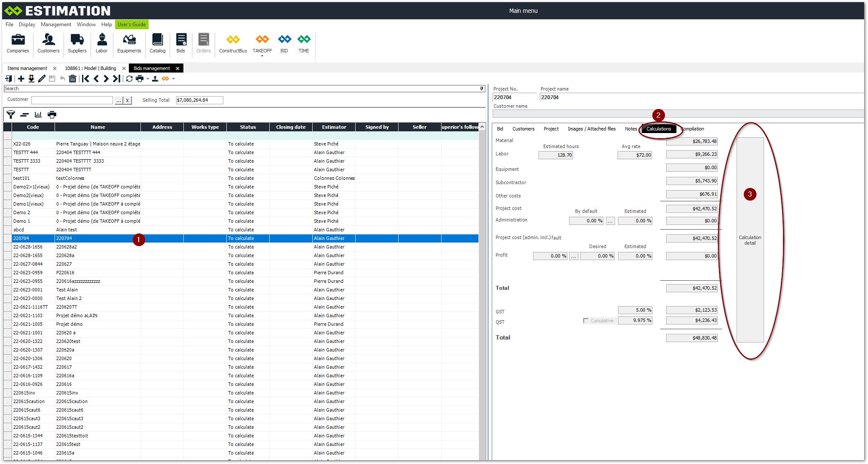
Task: Click the add new bid plus icon
Action: 21,79
